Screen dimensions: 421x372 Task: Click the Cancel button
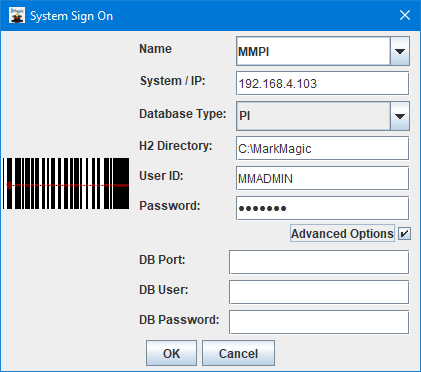point(238,353)
